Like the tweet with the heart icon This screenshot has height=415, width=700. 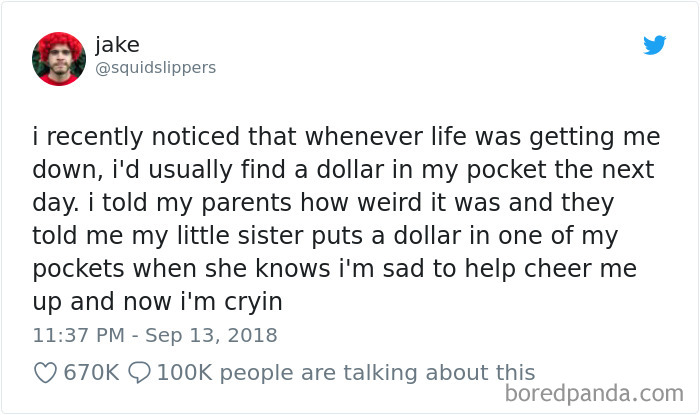(47, 372)
